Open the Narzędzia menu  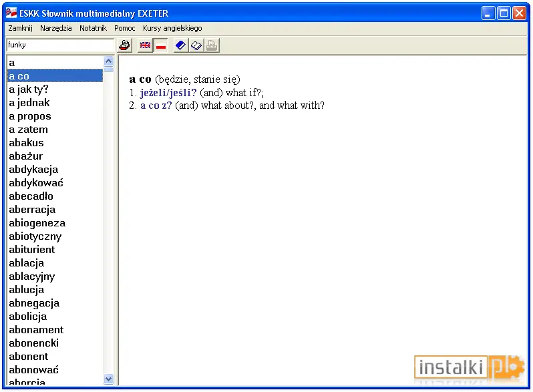pyautogui.click(x=55, y=28)
